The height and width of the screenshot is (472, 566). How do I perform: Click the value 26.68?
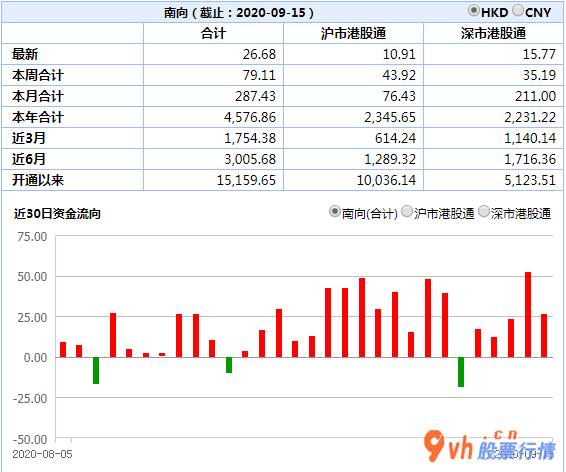pyautogui.click(x=259, y=54)
